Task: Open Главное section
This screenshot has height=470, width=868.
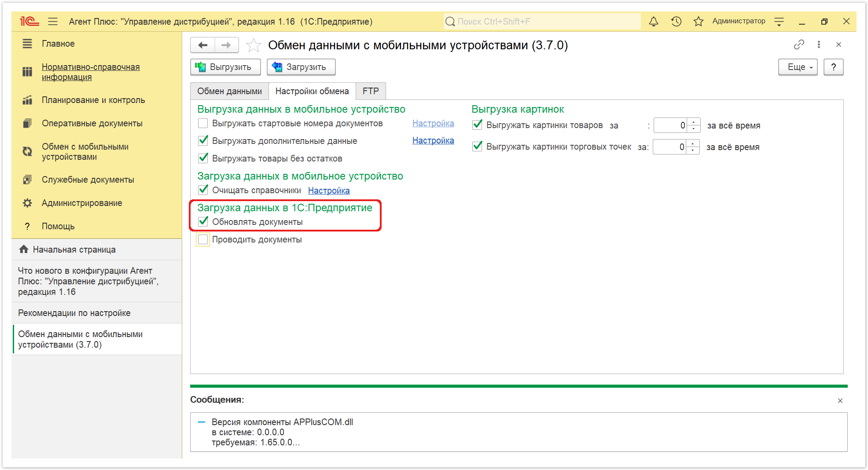Action: pyautogui.click(x=58, y=44)
